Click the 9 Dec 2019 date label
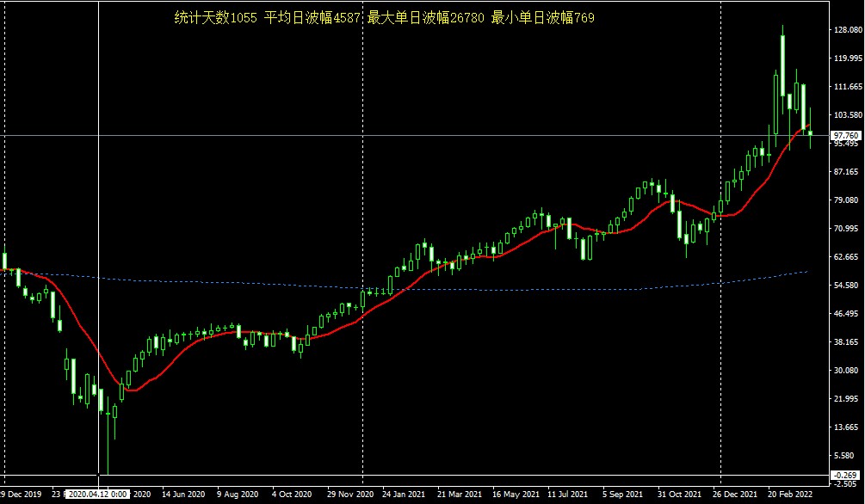This screenshot has height=504, width=865. click(x=21, y=495)
